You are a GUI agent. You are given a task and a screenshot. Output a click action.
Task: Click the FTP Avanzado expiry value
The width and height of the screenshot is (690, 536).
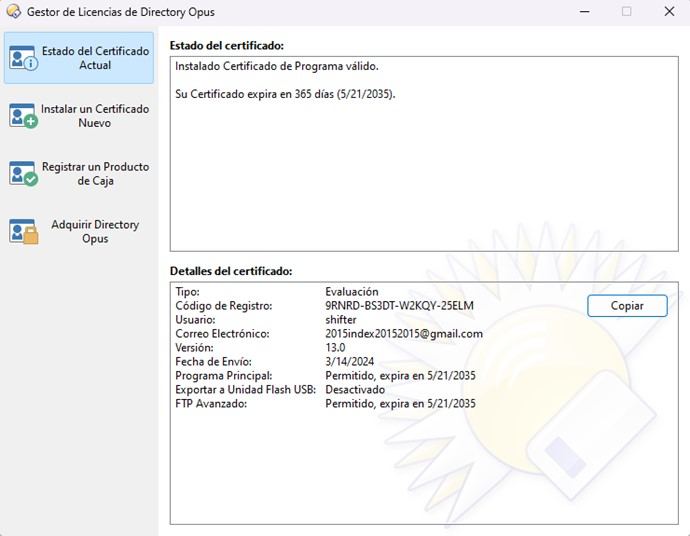click(400, 404)
